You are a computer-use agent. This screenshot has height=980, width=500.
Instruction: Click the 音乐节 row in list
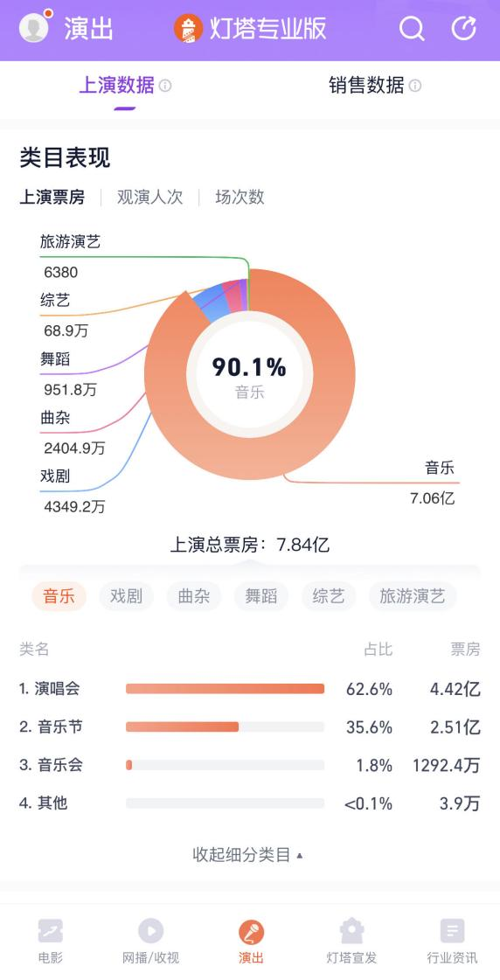pyautogui.click(x=250, y=726)
